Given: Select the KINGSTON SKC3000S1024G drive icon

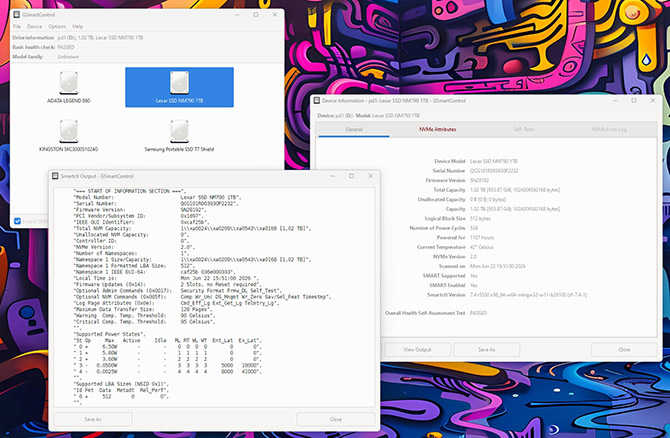Looking at the screenshot, I should coord(68,135).
